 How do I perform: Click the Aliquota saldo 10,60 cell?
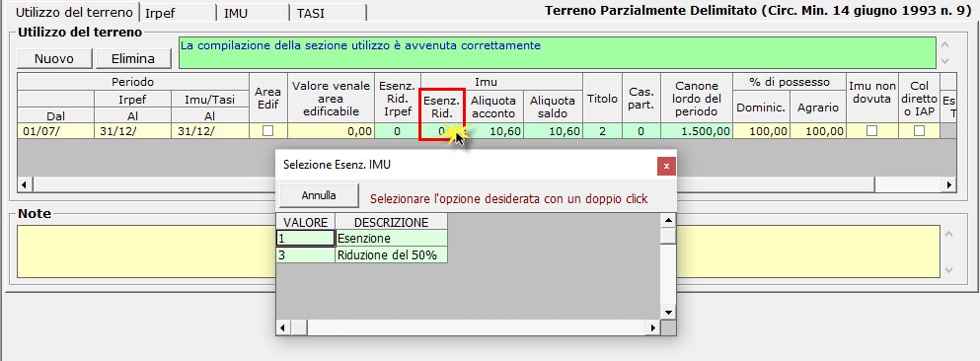pos(553,131)
